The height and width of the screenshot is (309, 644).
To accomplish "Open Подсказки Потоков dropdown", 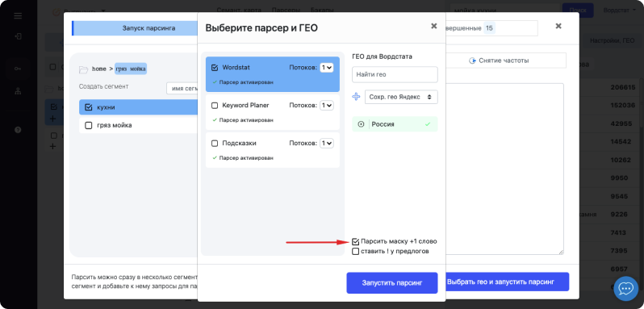I will pos(327,144).
